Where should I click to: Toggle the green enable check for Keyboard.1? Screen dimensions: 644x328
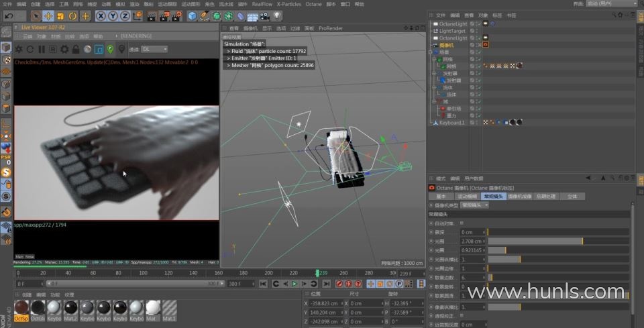[478, 123]
